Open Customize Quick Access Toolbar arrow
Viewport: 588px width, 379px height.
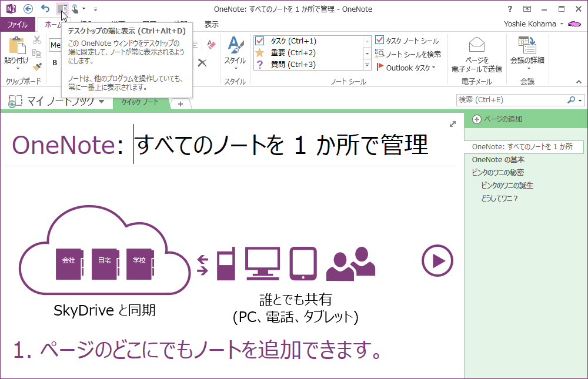pyautogui.click(x=95, y=9)
